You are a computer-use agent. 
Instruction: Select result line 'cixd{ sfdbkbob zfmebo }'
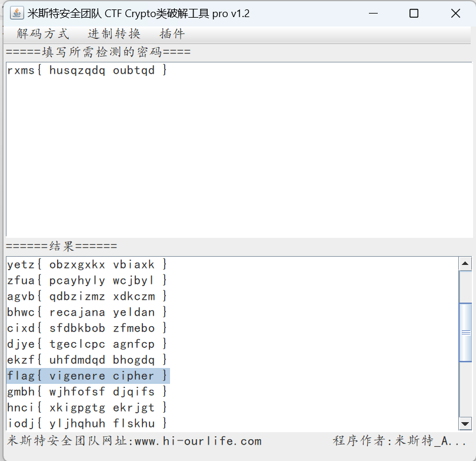click(87, 328)
